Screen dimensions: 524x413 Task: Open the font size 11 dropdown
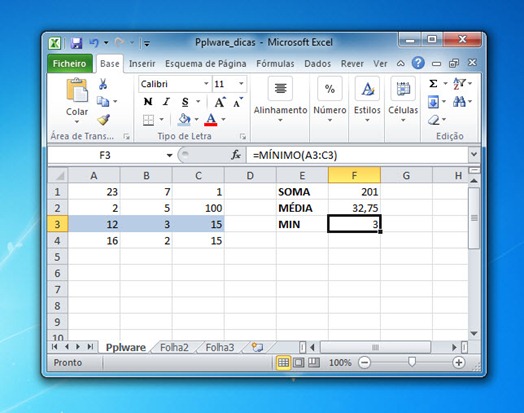click(x=241, y=84)
